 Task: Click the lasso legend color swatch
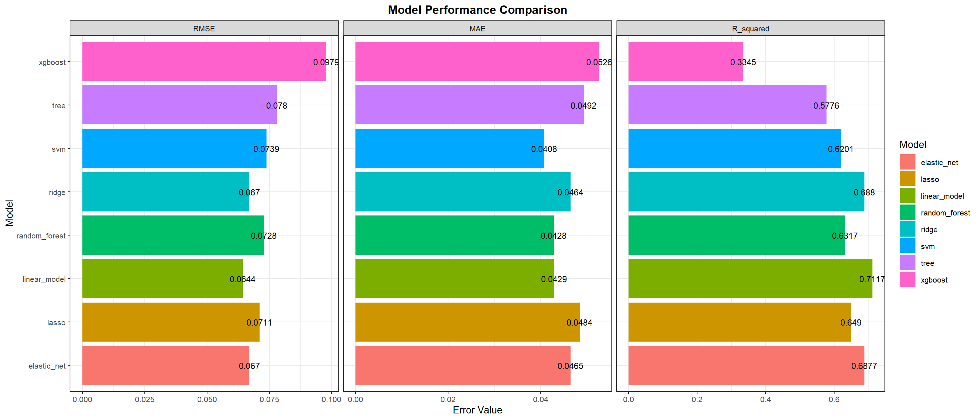pyautogui.click(x=907, y=179)
